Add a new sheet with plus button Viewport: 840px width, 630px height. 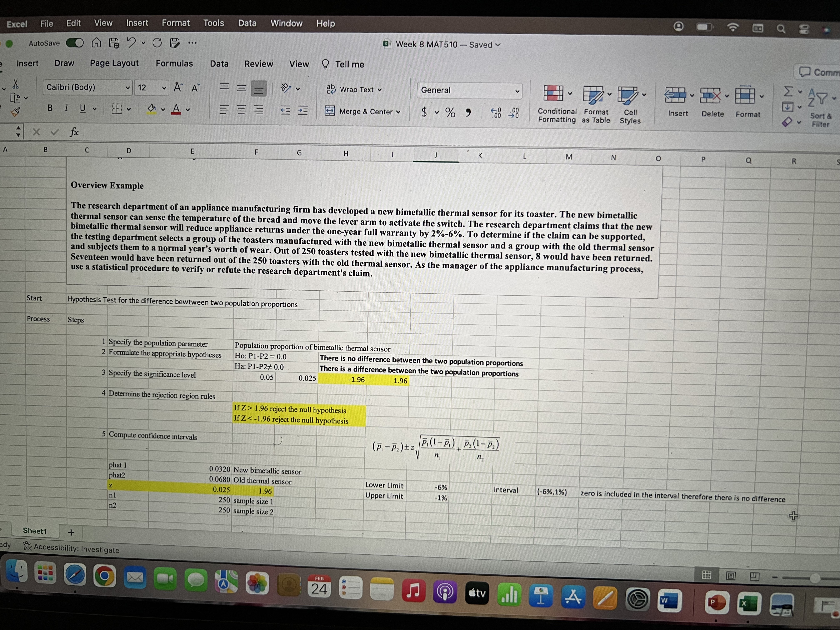71,532
